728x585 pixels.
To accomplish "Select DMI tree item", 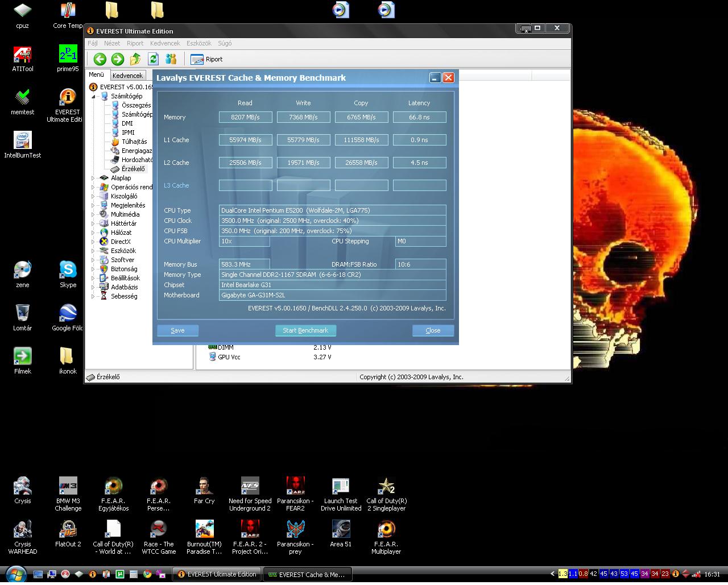I will (127, 123).
